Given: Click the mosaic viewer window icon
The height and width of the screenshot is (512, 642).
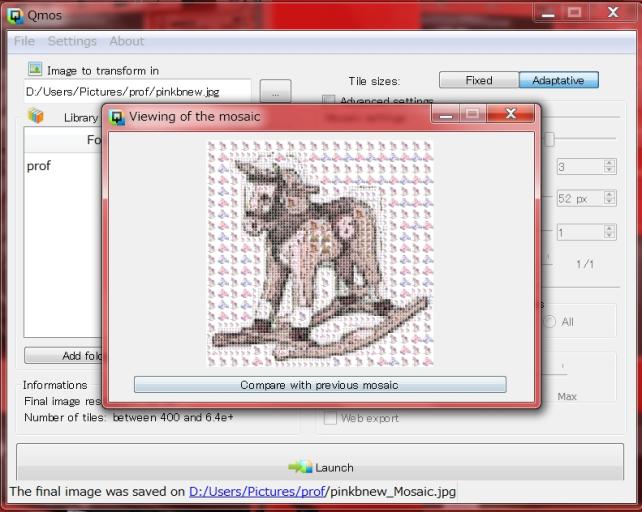Looking at the screenshot, I should [x=117, y=118].
